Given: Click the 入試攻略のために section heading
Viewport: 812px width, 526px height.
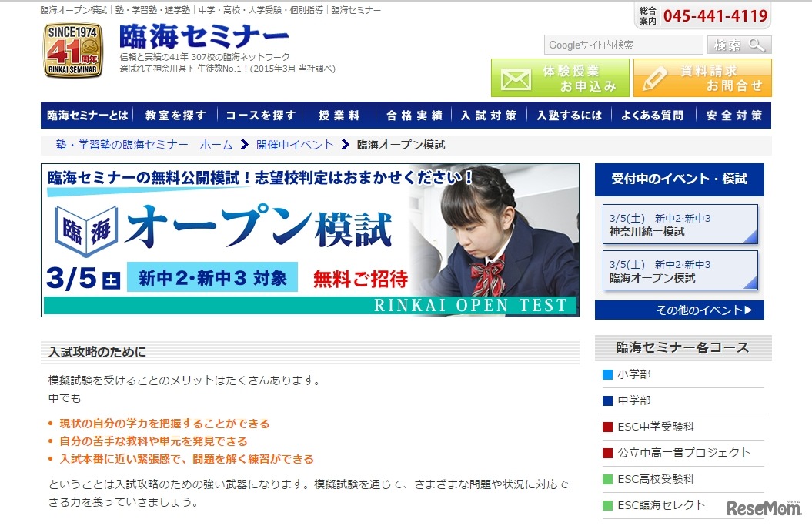Looking at the screenshot, I should (x=97, y=352).
